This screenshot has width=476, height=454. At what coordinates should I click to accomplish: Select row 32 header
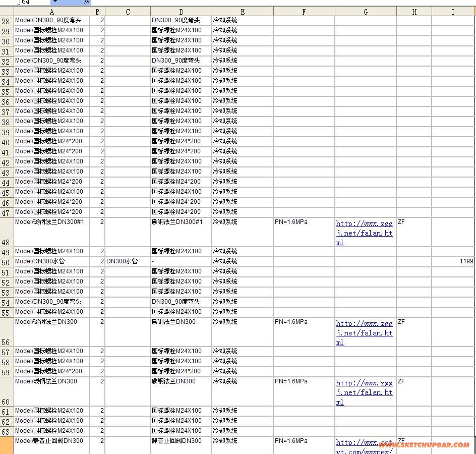7,62
